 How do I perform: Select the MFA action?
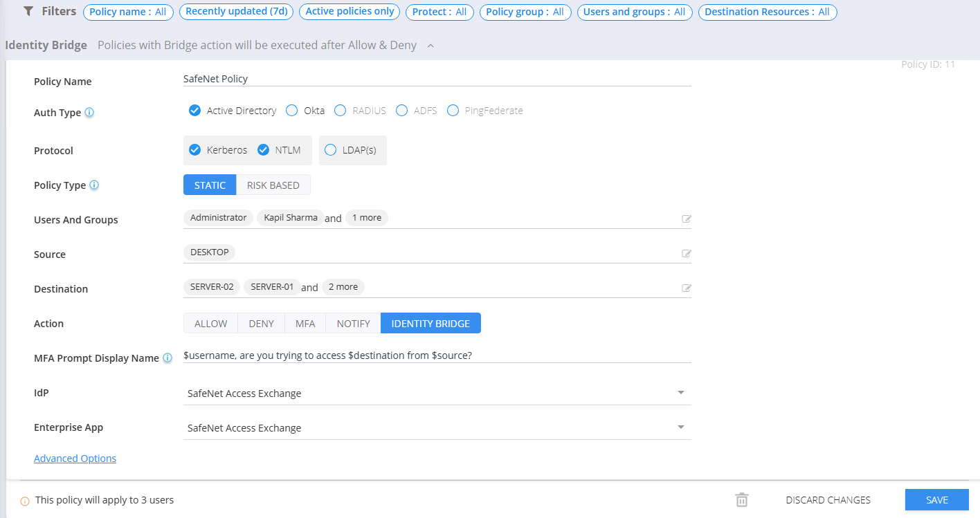pyautogui.click(x=305, y=324)
